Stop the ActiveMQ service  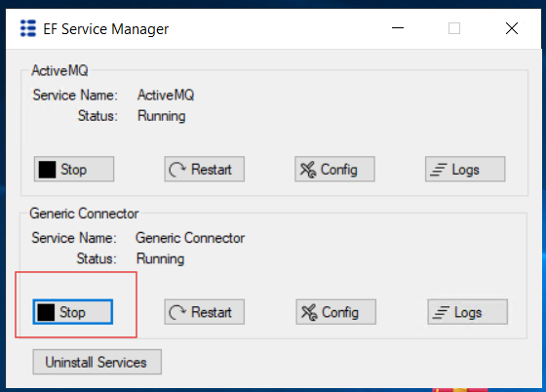pyautogui.click(x=74, y=170)
